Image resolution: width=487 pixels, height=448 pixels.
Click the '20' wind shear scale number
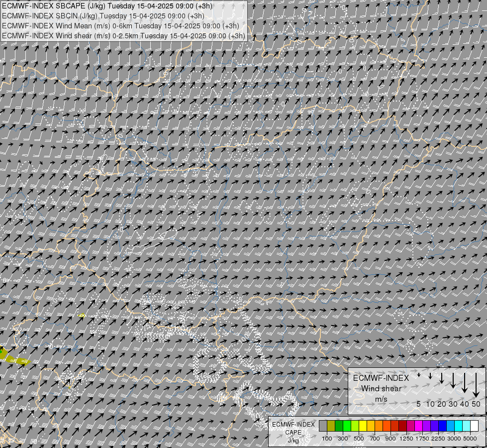[x=442, y=404]
